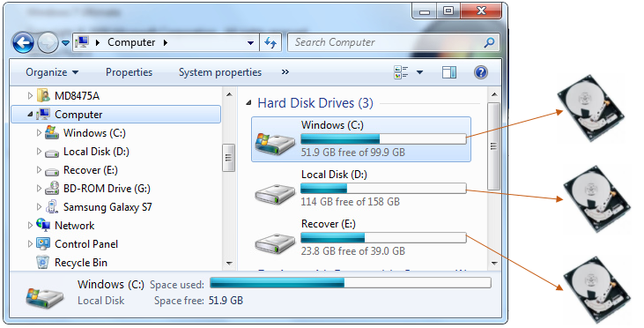Screen dimensions: 644x328
Task: Click the Back navigation arrow button
Action: [x=23, y=42]
